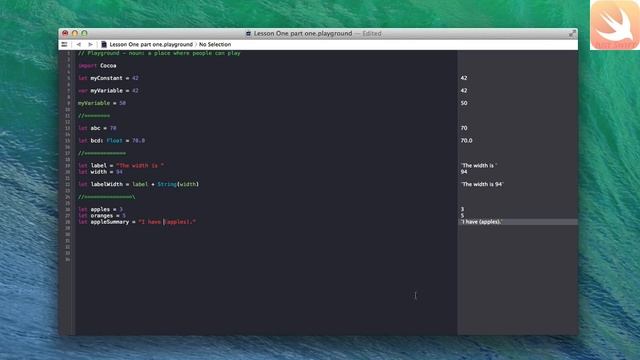Minimize the playground window with yellow button
The width and height of the screenshot is (640, 360).
75,33
